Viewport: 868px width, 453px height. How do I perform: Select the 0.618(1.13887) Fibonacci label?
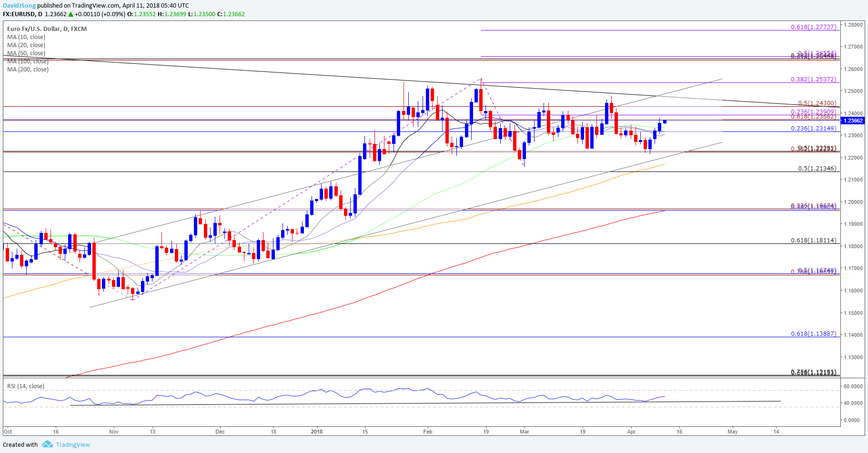pos(814,333)
